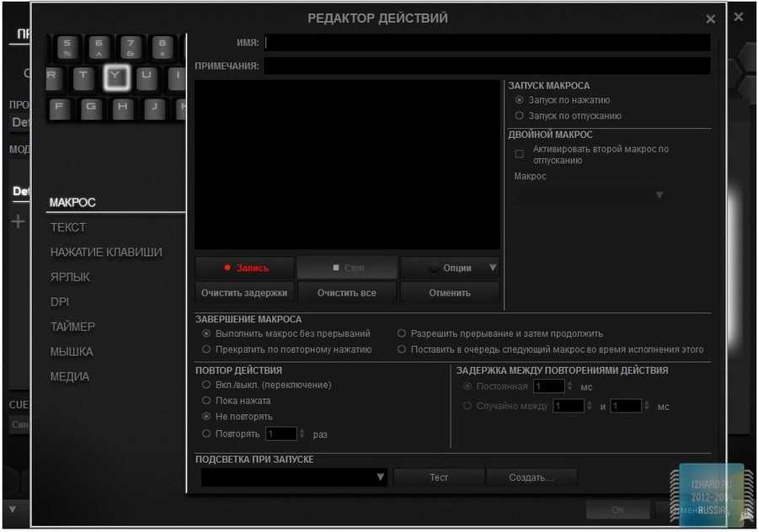Choose Прекратить по повторному нажатию option

tap(206, 349)
